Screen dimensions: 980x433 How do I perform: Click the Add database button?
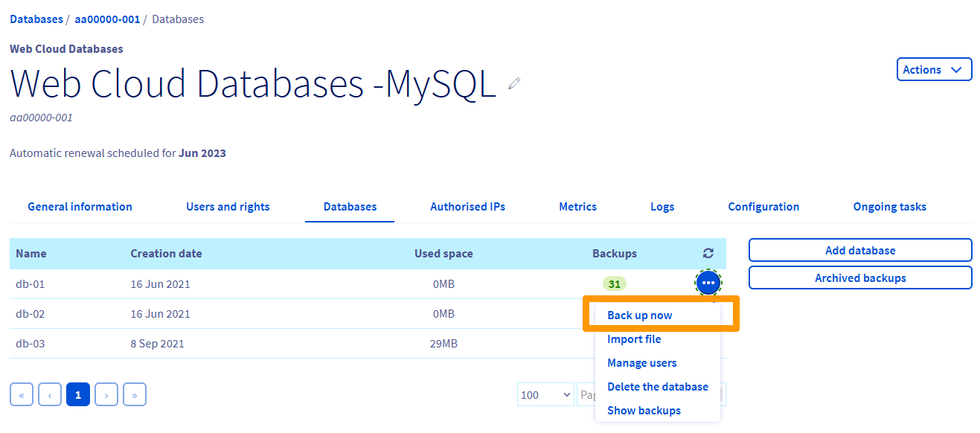point(859,250)
